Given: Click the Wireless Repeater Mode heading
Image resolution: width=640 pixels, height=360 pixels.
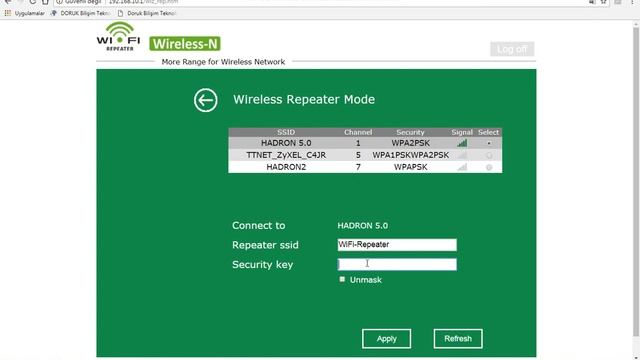Looking at the screenshot, I should coord(304,100).
